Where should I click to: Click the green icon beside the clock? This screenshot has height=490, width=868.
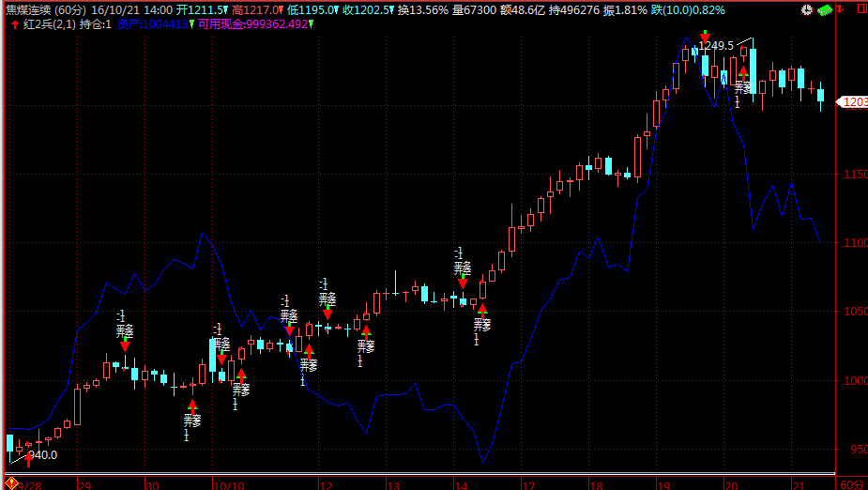pyautogui.click(x=825, y=9)
